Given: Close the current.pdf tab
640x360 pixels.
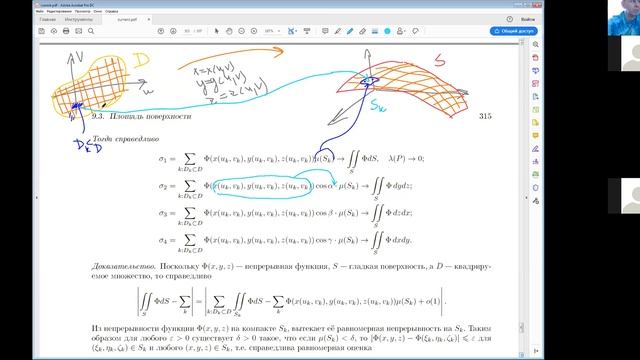Looking at the screenshot, I should pyautogui.click(x=149, y=19).
